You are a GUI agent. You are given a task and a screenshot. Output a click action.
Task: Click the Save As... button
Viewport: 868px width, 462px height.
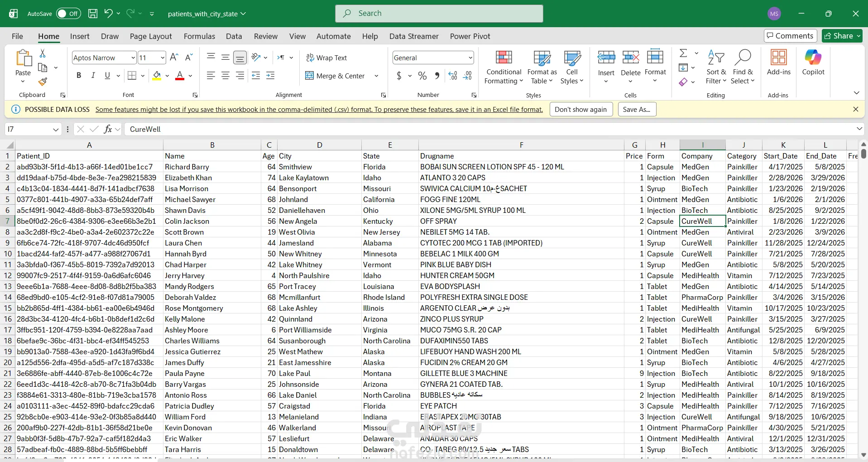(x=636, y=109)
